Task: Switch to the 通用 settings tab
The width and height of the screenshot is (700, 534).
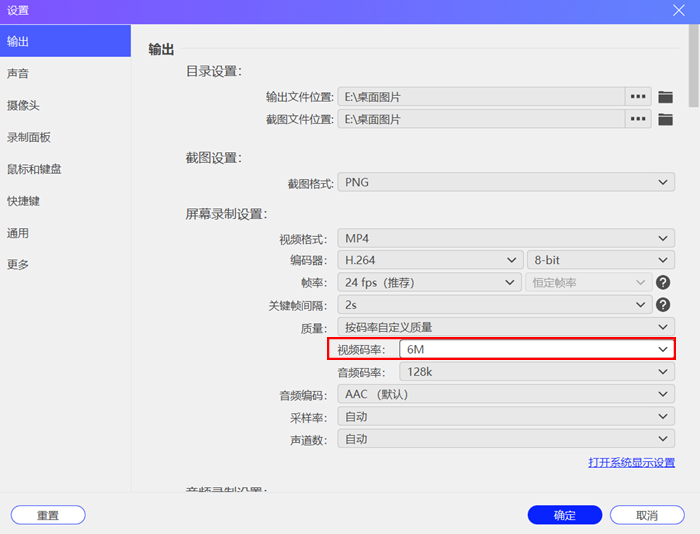Action: pyautogui.click(x=65, y=233)
